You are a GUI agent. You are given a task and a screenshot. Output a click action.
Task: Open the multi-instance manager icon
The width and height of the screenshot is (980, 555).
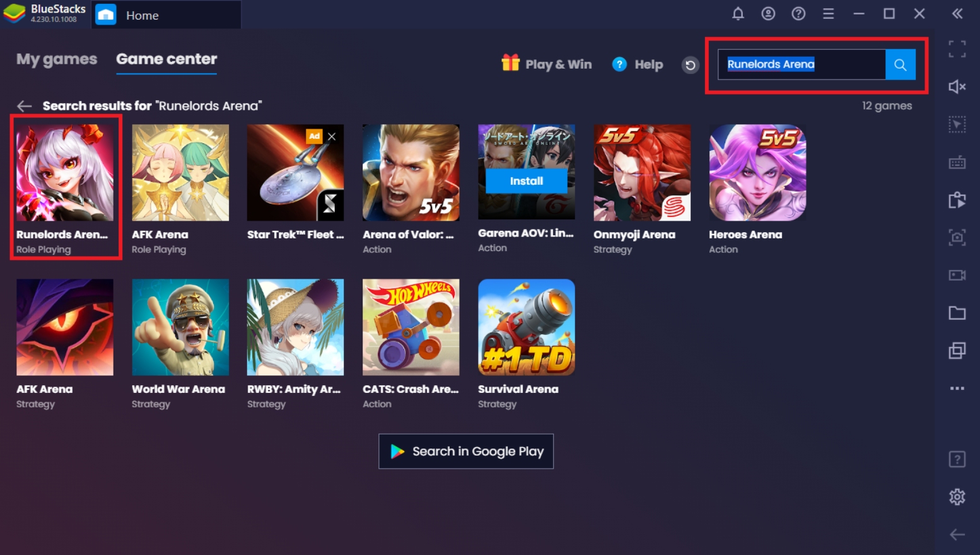click(957, 351)
